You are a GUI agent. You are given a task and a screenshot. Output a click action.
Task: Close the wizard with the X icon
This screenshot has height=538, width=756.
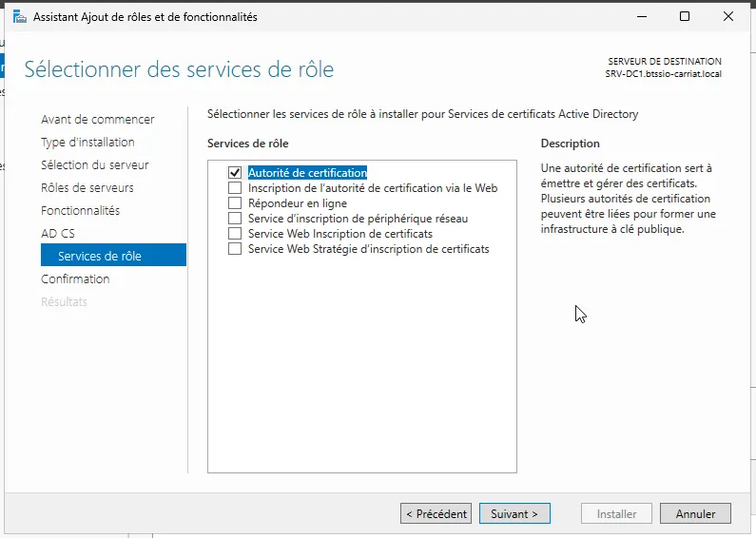coord(728,17)
